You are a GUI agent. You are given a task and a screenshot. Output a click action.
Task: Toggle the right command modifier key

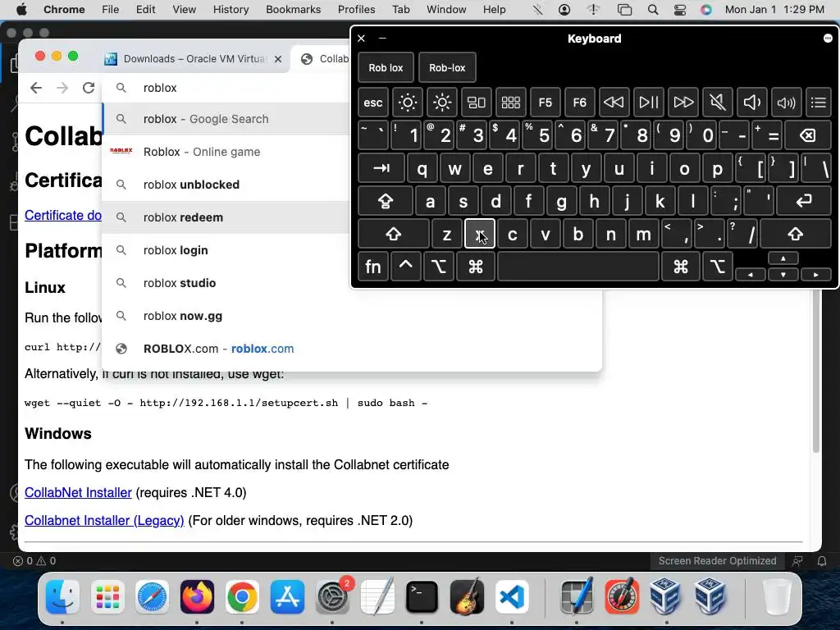pyautogui.click(x=681, y=267)
